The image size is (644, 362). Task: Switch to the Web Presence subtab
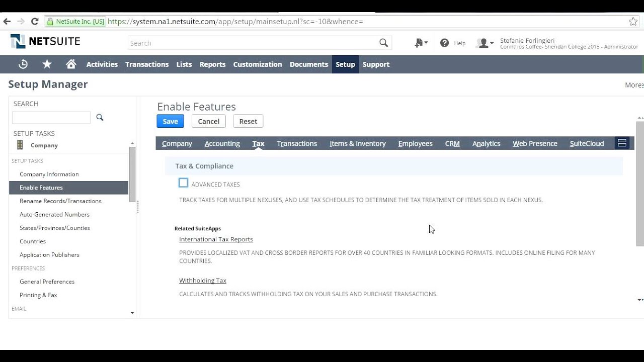click(x=535, y=143)
